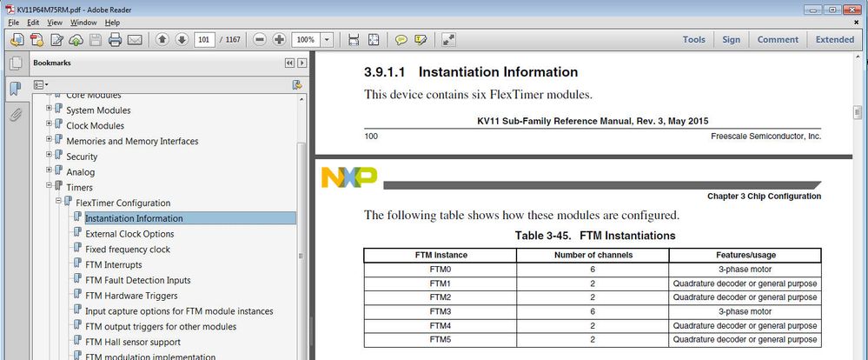Viewport: 868px width, 360px height.
Task: Click the Bookmarks panel right arrow button
Action: [301, 63]
